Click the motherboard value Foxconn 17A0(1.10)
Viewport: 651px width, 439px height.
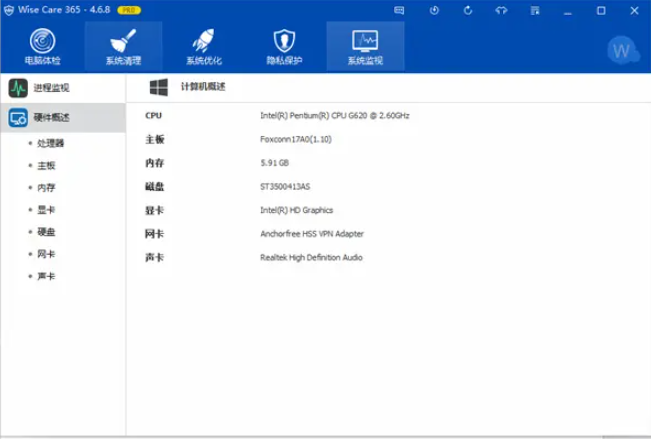tap(296, 139)
